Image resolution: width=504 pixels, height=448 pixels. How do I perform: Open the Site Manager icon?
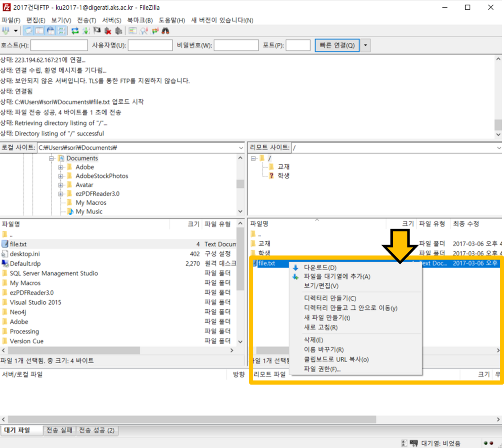tap(5, 31)
